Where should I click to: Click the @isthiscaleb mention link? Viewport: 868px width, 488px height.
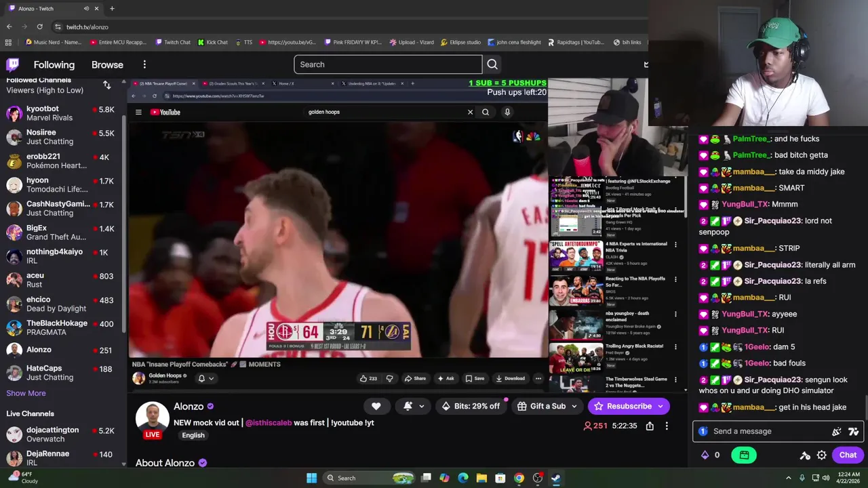269,422
